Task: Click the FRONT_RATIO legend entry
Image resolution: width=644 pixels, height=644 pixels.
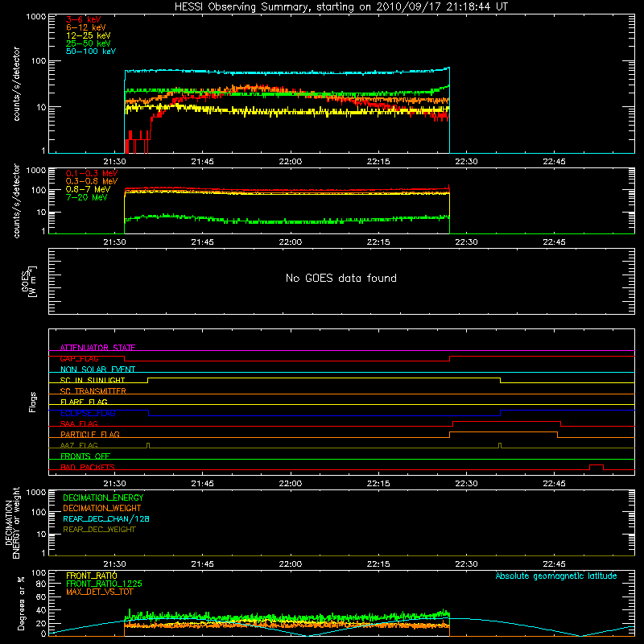Action: (x=92, y=576)
